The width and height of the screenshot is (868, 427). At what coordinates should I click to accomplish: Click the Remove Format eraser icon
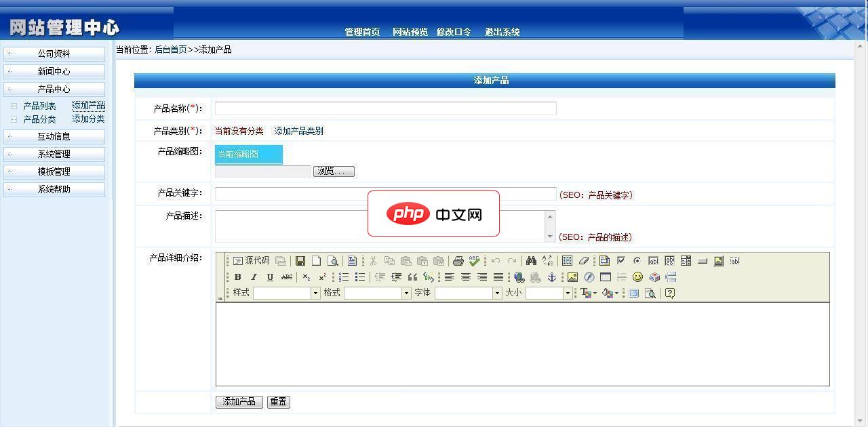[x=584, y=261]
